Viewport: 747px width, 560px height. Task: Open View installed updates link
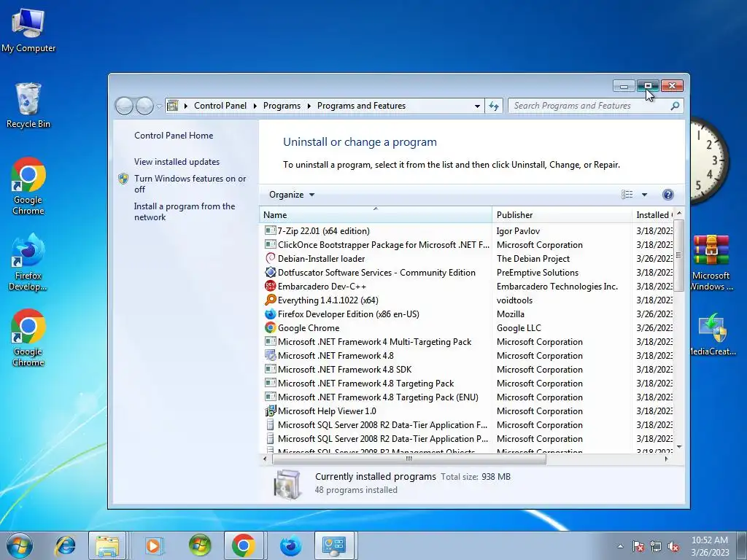177,161
